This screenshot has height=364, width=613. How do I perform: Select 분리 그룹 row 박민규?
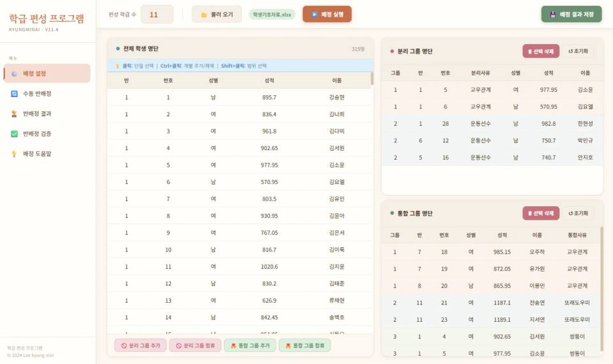tap(492, 140)
